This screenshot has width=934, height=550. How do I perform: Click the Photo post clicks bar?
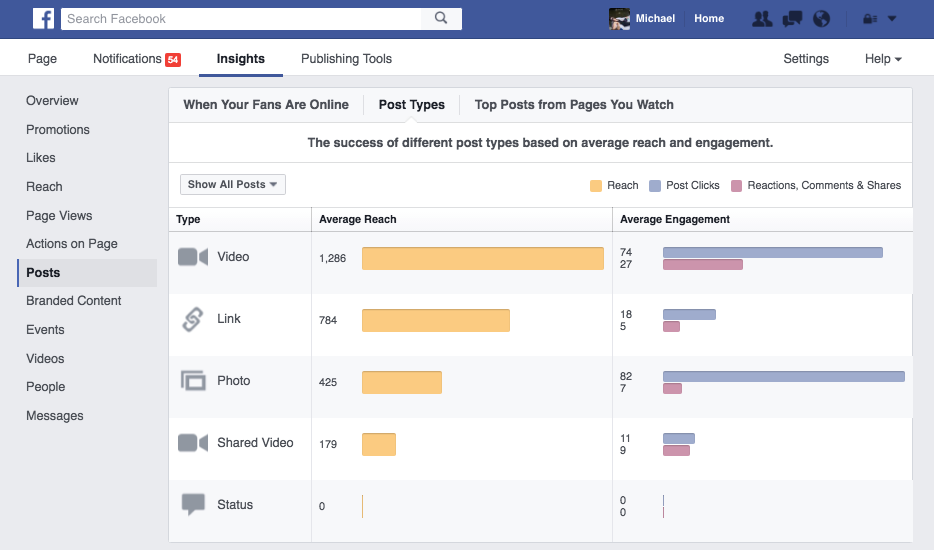point(784,376)
